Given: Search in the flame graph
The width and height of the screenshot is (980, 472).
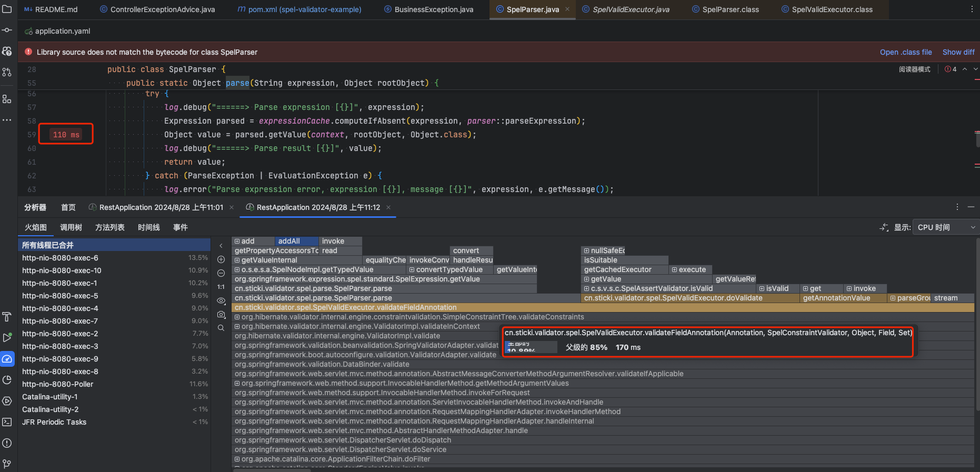Looking at the screenshot, I should pos(221,328).
